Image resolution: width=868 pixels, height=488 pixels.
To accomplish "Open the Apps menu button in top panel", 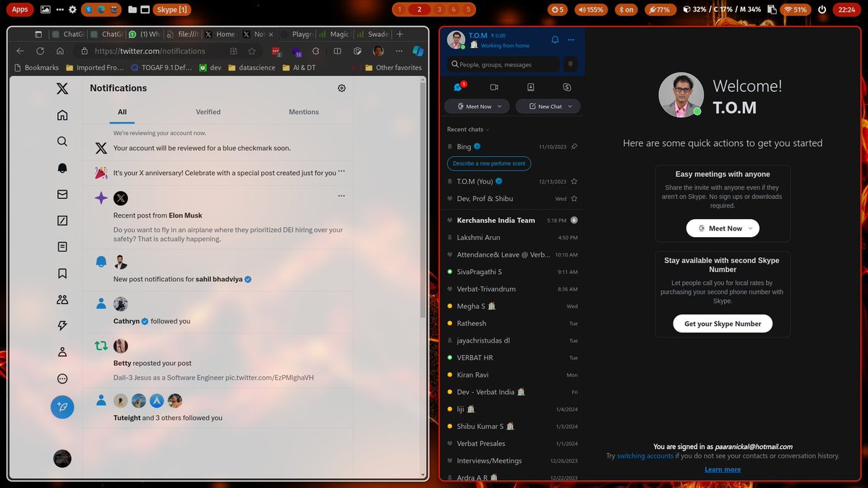I will click(x=20, y=9).
